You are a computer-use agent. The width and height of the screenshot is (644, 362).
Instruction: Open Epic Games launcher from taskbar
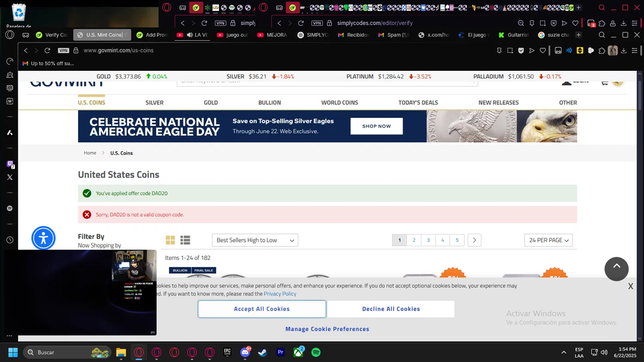point(227,353)
